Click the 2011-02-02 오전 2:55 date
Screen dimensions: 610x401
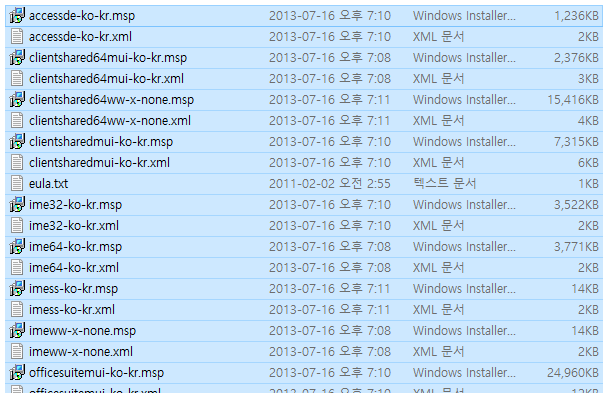(x=330, y=184)
